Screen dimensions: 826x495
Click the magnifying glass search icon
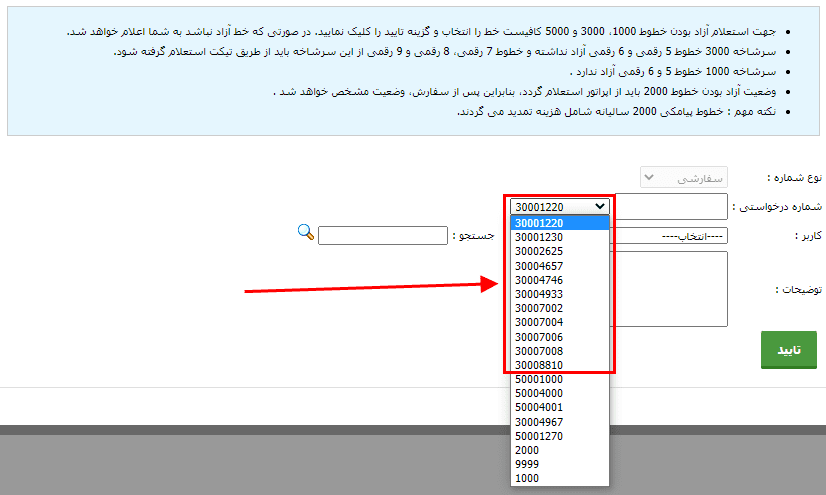pos(306,232)
